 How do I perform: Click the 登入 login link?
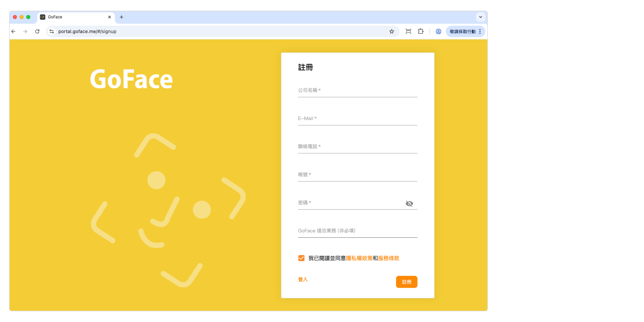click(x=303, y=280)
